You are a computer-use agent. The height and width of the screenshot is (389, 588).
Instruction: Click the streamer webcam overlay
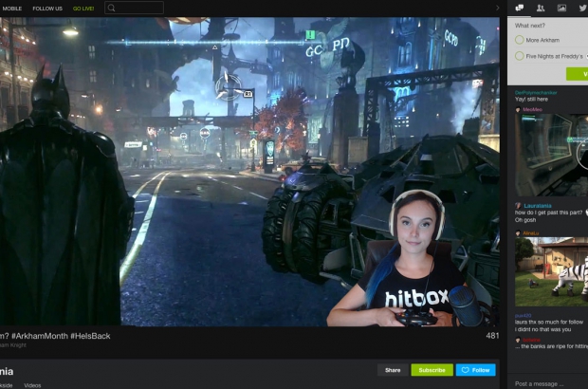pyautogui.click(x=413, y=258)
